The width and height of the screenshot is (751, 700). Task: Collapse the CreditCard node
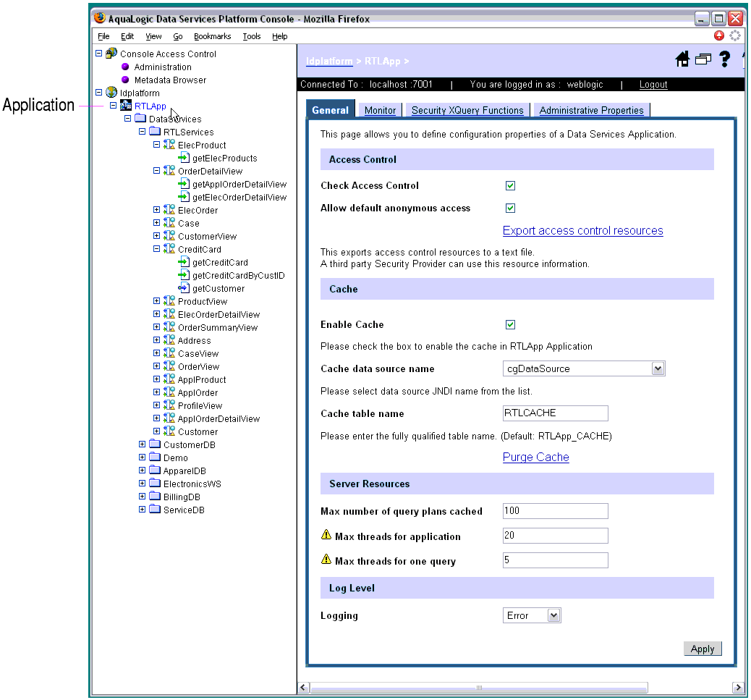click(156, 249)
